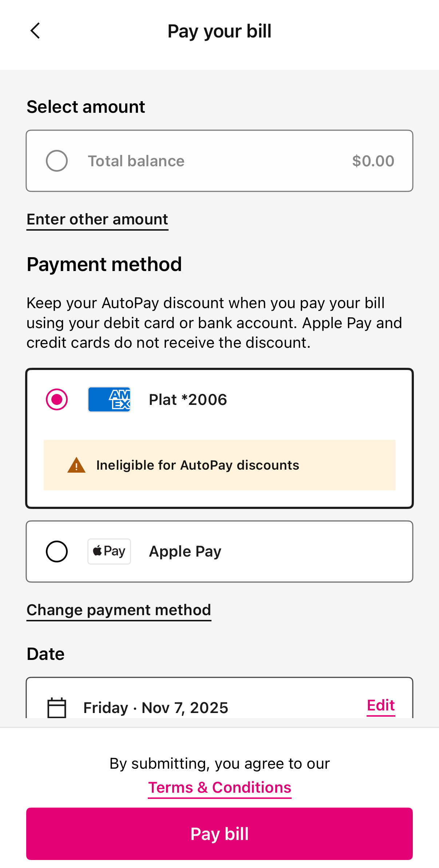The width and height of the screenshot is (439, 868).
Task: Edit the payment date
Action: 381,705
